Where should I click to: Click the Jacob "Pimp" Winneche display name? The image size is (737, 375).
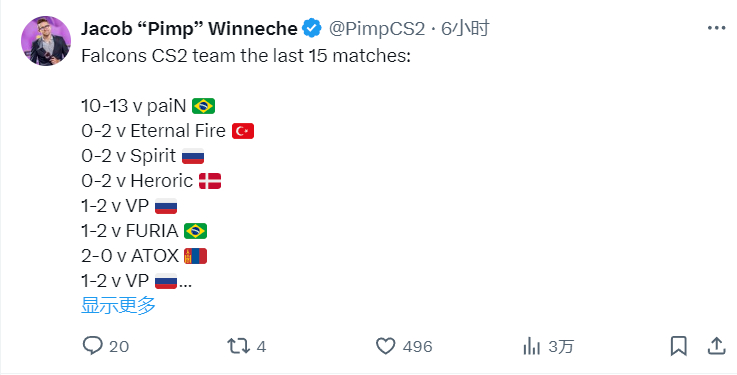[x=189, y=29]
